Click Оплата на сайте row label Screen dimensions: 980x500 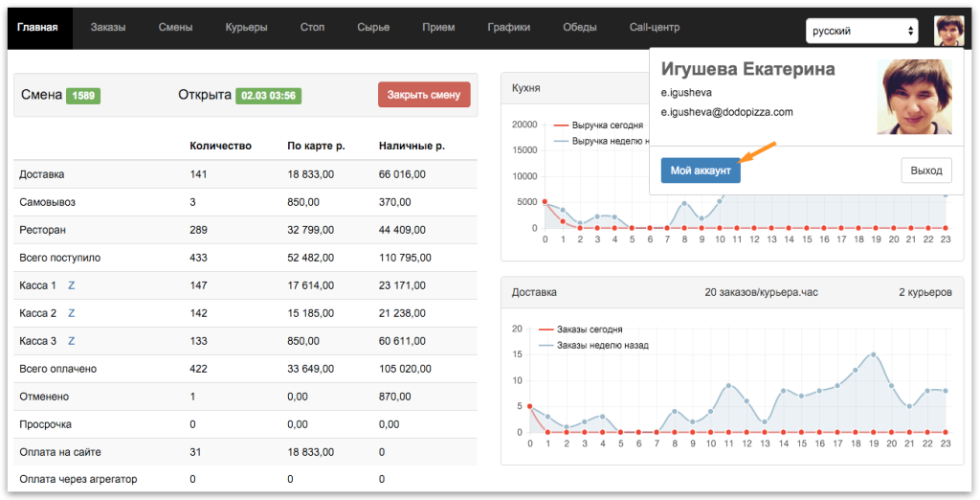60,452
